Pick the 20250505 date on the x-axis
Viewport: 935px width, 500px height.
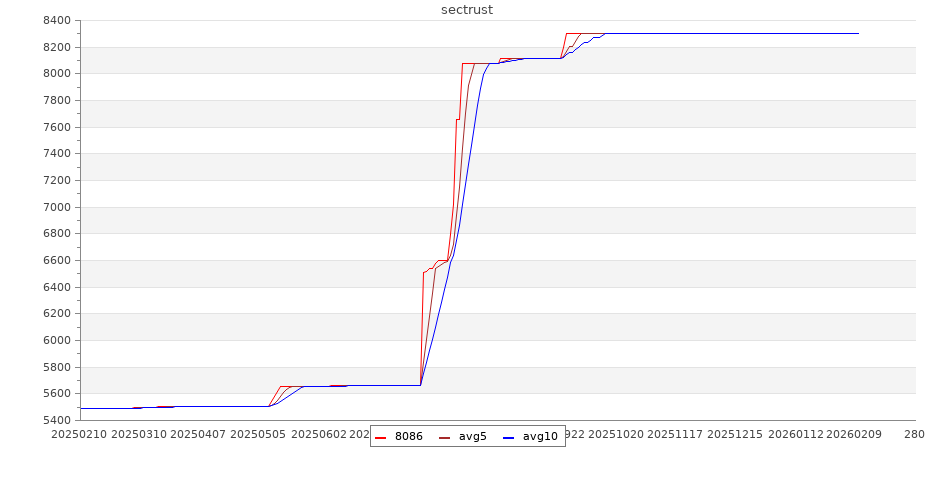pyautogui.click(x=259, y=434)
